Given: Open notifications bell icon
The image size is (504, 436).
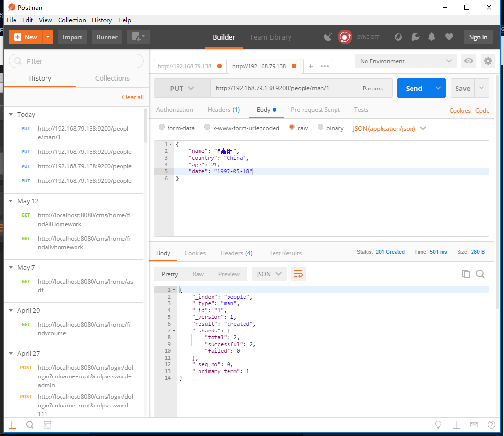Looking at the screenshot, I should pos(432,37).
